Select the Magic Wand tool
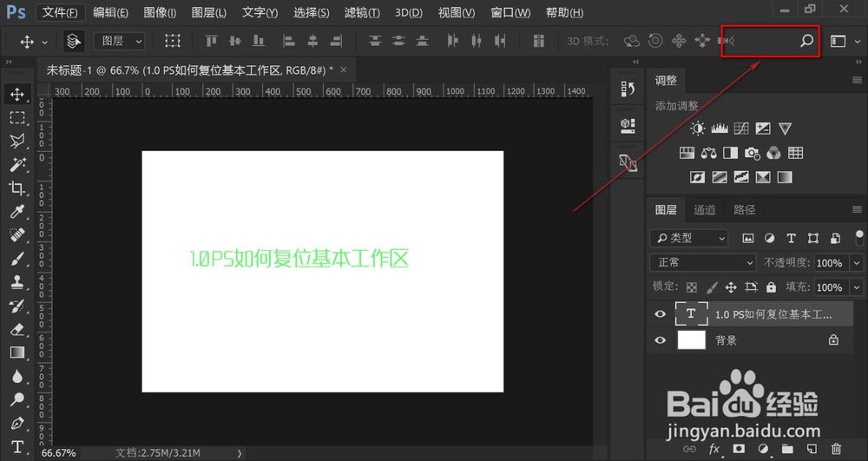The image size is (868, 461). [17, 164]
